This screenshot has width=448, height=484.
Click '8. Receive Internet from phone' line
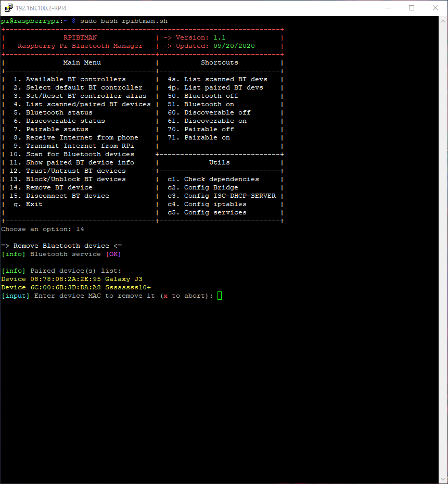coord(76,138)
